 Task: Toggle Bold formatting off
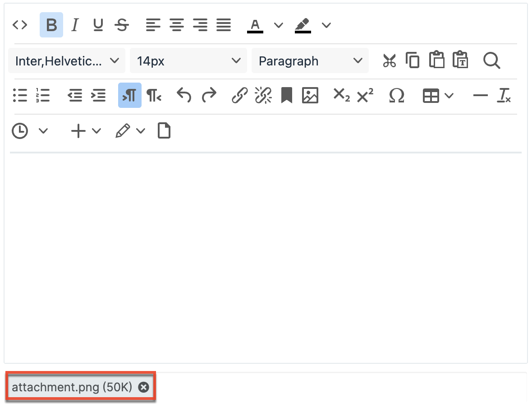click(51, 25)
